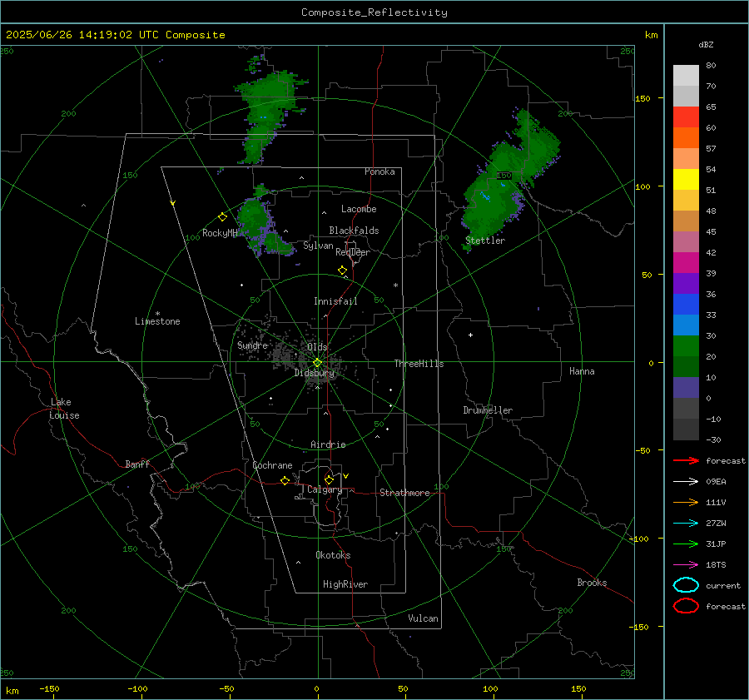Click the yellow diamond marker beside RockyMH
Image resolution: width=749 pixels, height=700 pixels.
pos(222,217)
